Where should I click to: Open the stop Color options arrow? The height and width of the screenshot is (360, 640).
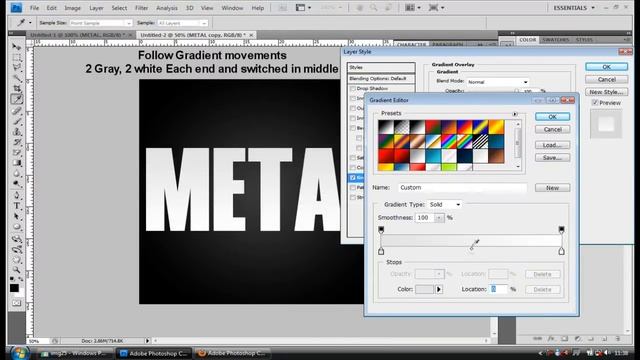439,289
